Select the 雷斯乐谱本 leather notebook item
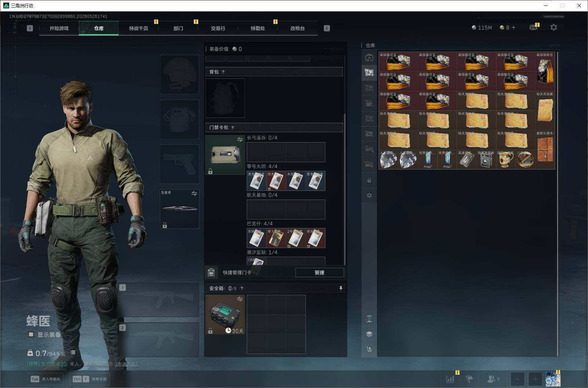588x388 pixels. click(x=545, y=150)
